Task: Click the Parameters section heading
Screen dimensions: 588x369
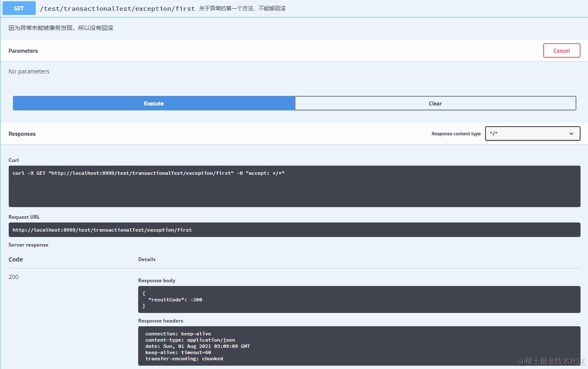Action: [x=23, y=51]
